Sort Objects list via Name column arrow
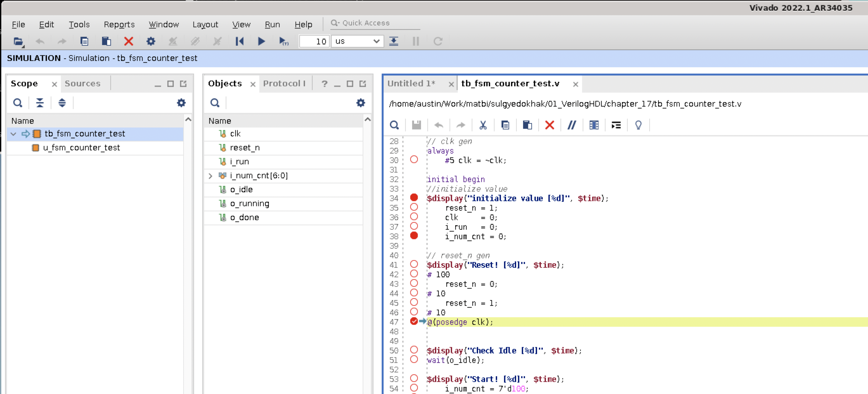This screenshot has width=868, height=394. [368, 120]
